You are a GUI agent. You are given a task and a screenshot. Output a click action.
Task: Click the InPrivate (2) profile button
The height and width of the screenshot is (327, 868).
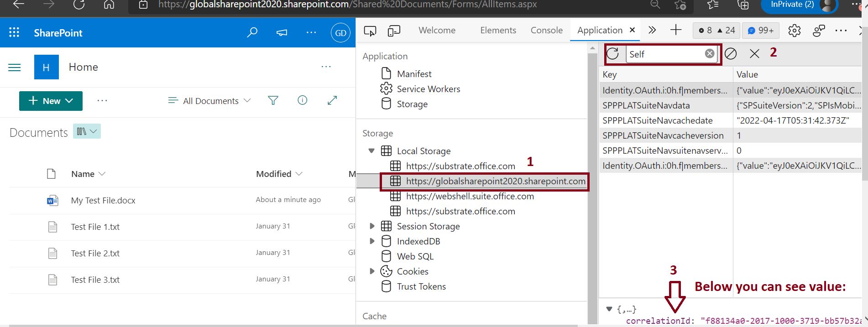coord(799,5)
